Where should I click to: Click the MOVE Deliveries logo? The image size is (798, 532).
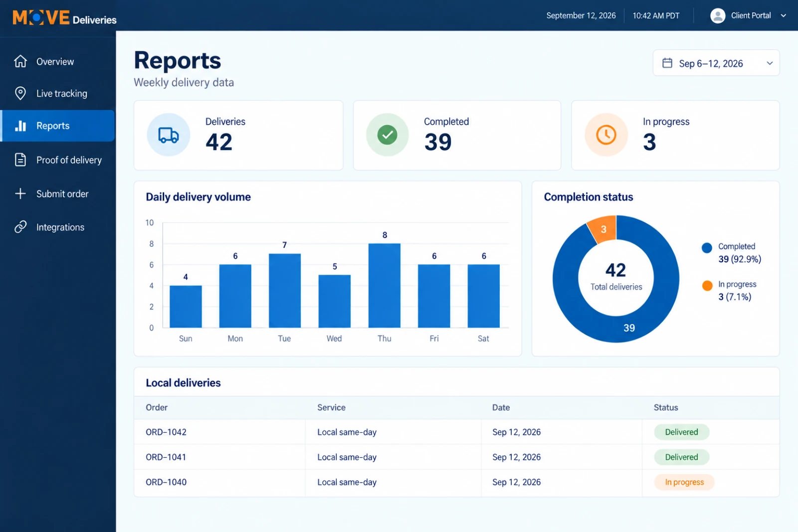(x=64, y=18)
